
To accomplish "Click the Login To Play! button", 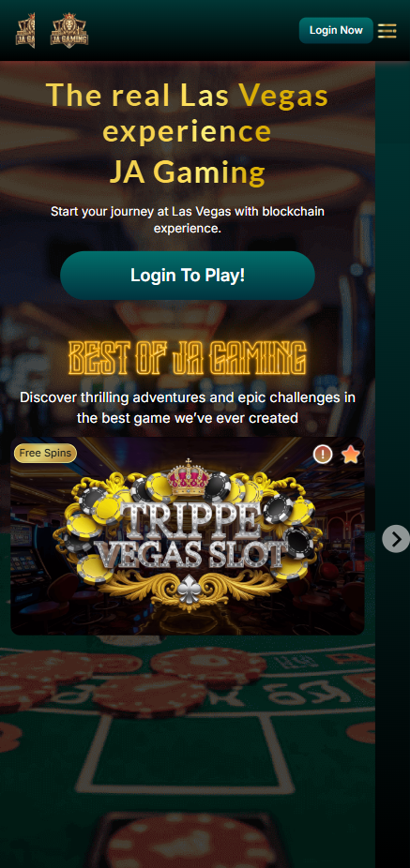I will [x=188, y=276].
